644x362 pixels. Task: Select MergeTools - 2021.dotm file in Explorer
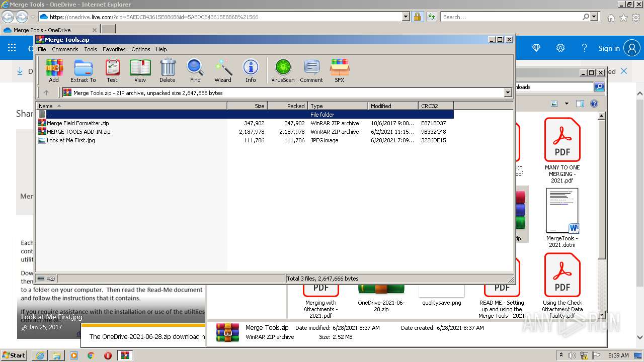562,218
